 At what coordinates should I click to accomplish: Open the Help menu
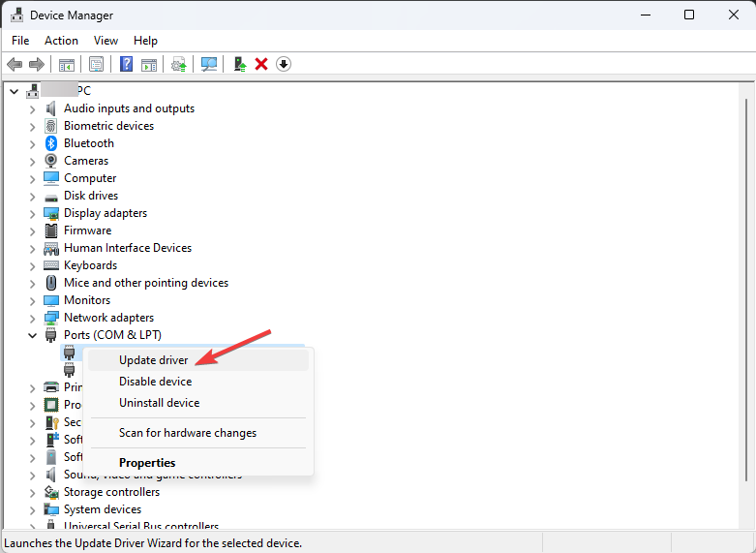pyautogui.click(x=145, y=41)
